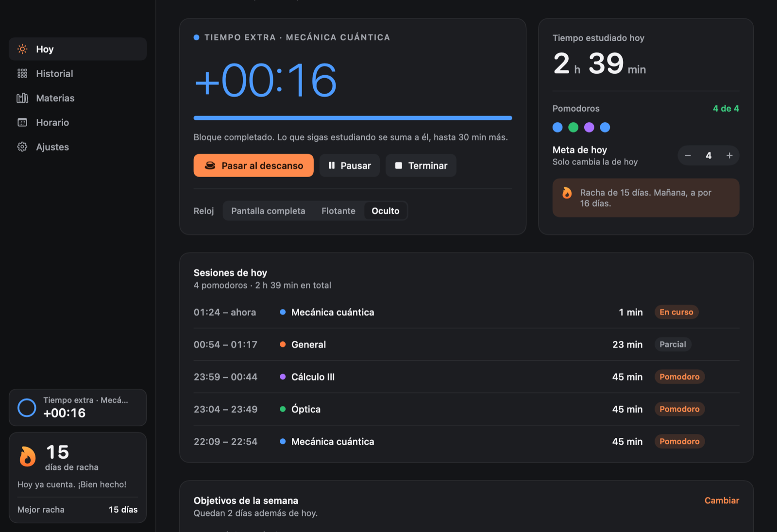Click the Parcial badge on General session
Screen dimensions: 777x532
pyautogui.click(x=673, y=344)
